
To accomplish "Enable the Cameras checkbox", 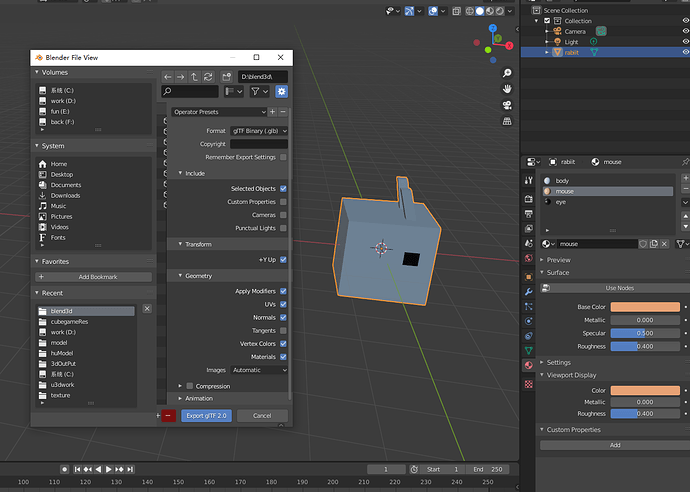I will pos(284,215).
